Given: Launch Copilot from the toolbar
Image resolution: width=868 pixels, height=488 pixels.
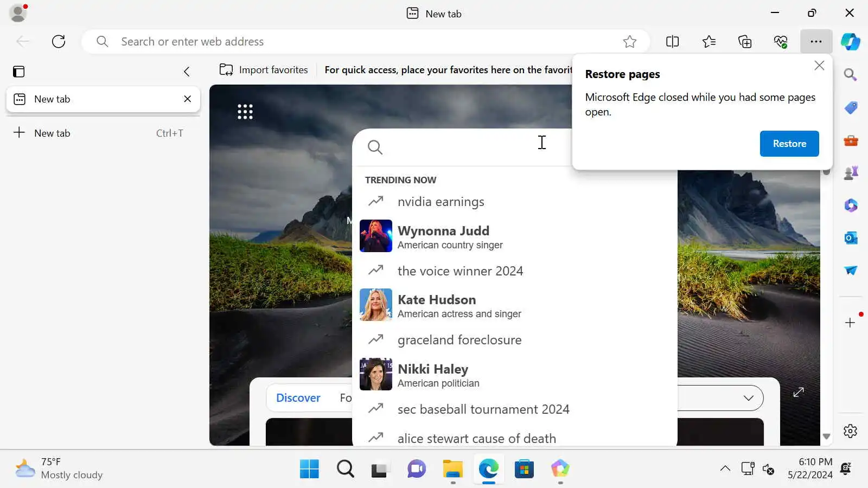Looking at the screenshot, I should 850,41.
